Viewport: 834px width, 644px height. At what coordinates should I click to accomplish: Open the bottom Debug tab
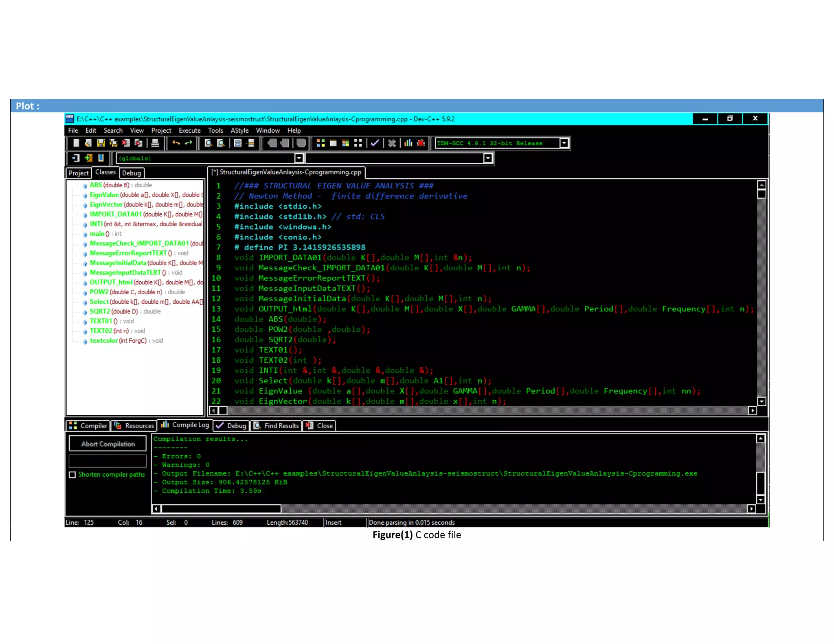(231, 425)
